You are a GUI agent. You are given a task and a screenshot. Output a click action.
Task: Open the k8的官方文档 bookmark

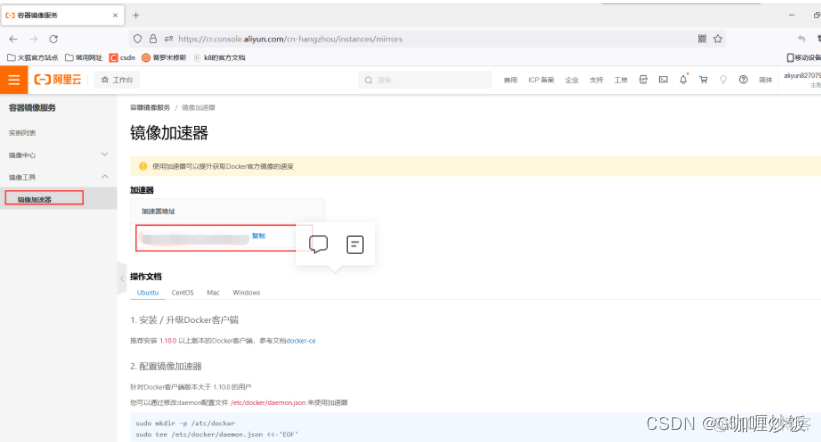click(219, 58)
